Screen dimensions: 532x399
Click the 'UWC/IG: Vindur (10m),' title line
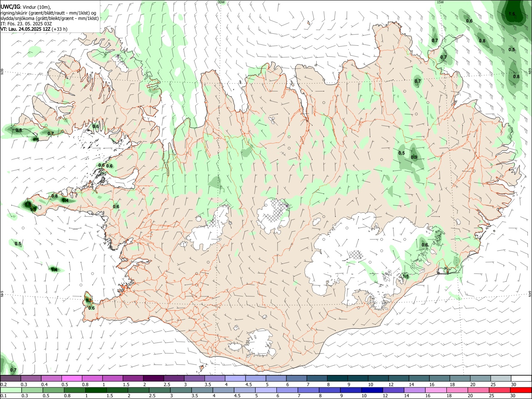26,7
